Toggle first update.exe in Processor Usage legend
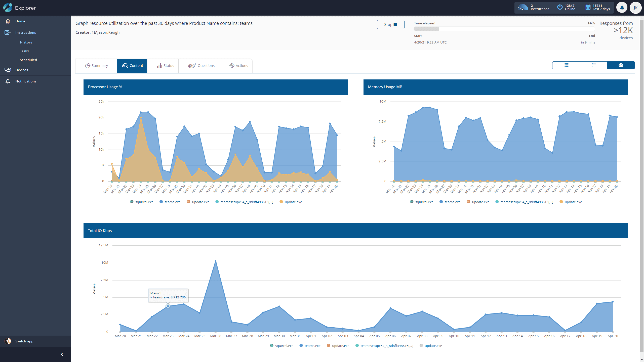The height and width of the screenshot is (362, 644). [x=198, y=202]
